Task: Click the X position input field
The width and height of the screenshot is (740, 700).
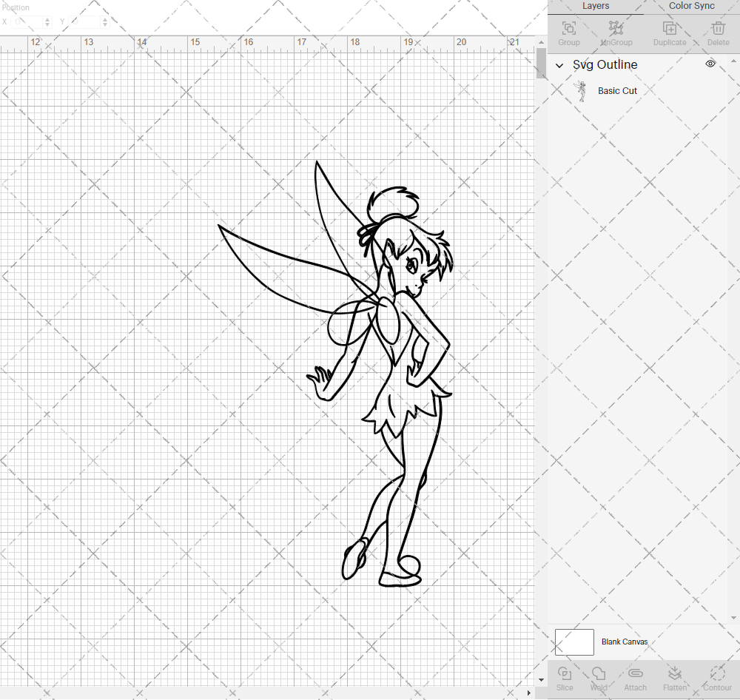Action: tap(27, 21)
